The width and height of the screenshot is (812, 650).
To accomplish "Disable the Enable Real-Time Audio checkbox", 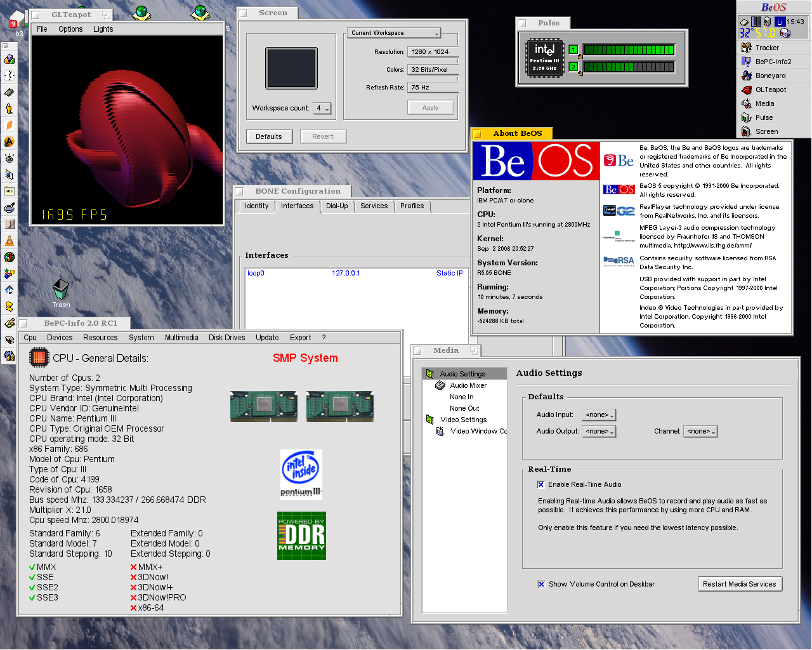I will (x=541, y=484).
